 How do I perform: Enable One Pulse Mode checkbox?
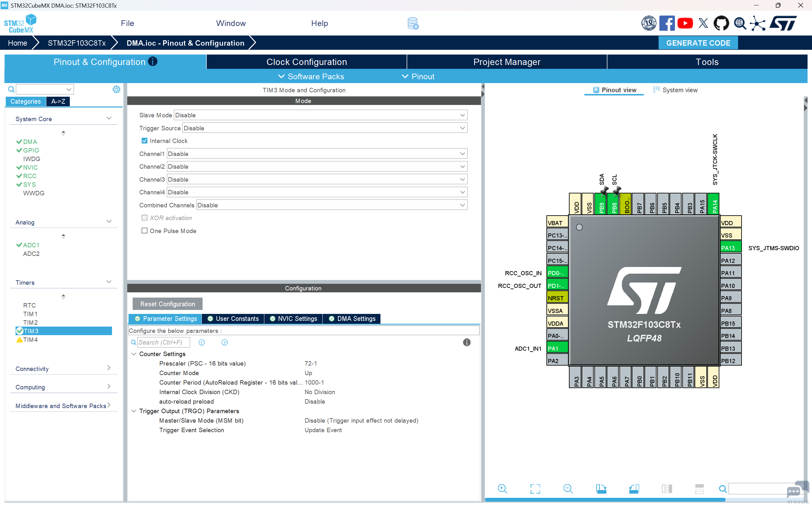145,231
